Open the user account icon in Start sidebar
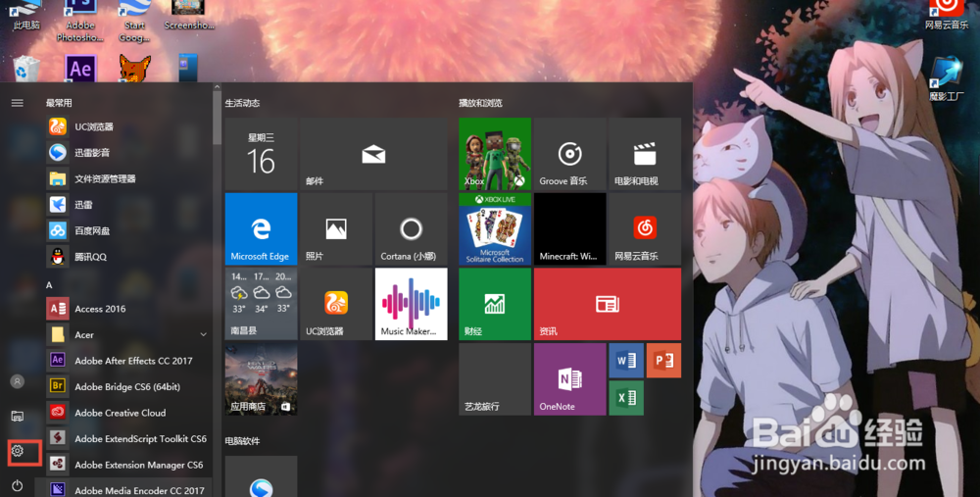 click(x=18, y=380)
